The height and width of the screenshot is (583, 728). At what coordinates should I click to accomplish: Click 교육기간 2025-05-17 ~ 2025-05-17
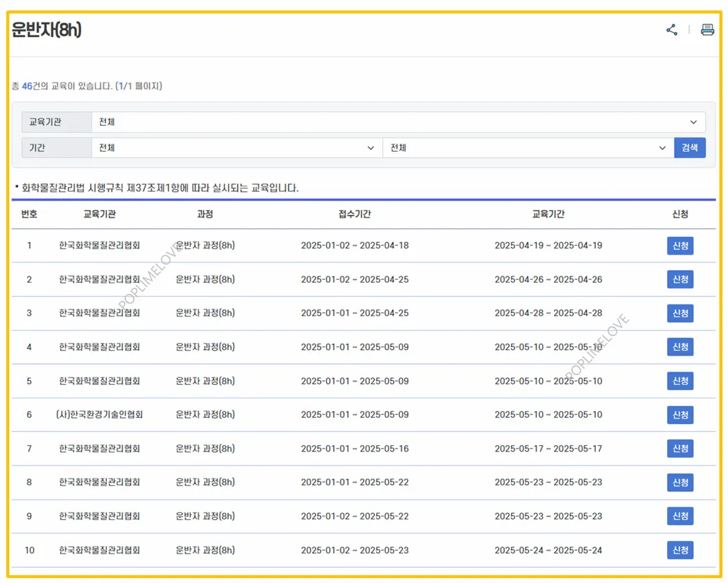tap(548, 449)
